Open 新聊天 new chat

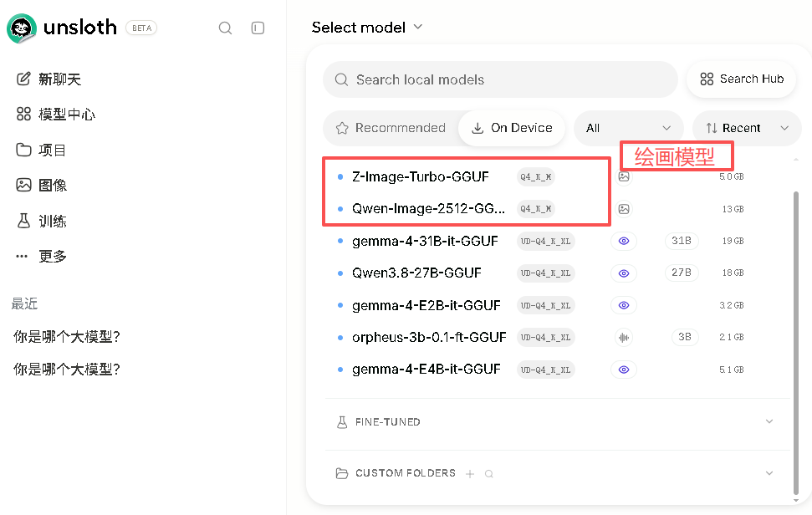pos(49,79)
